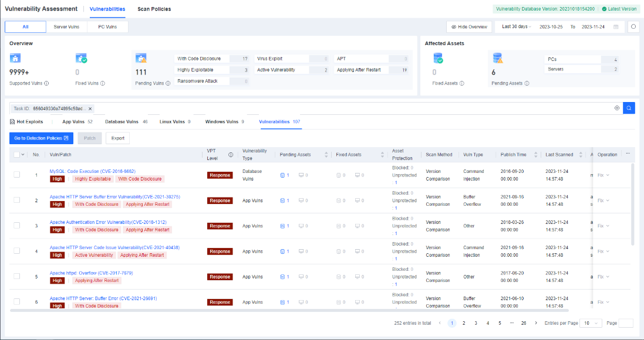644x340 pixels.
Task: Sort by the Pending Assets column arrows
Action: click(326, 155)
